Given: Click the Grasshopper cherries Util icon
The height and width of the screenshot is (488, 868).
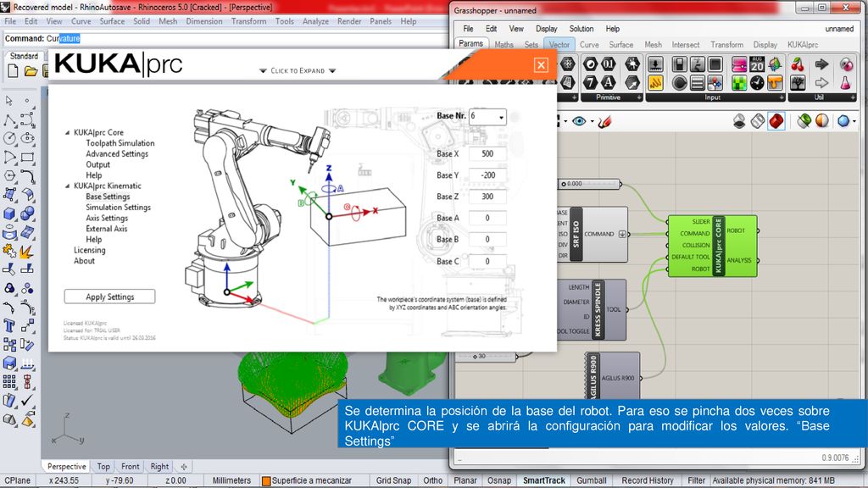Looking at the screenshot, I should (798, 64).
